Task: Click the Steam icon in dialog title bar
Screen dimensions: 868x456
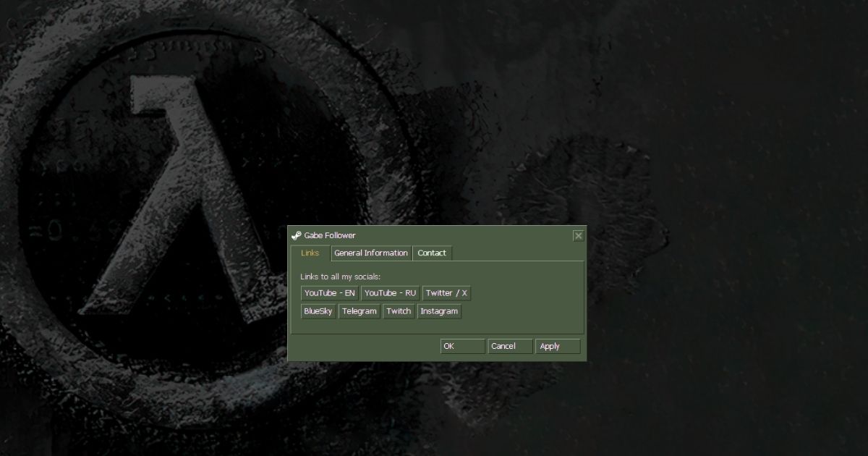Action: [296, 235]
